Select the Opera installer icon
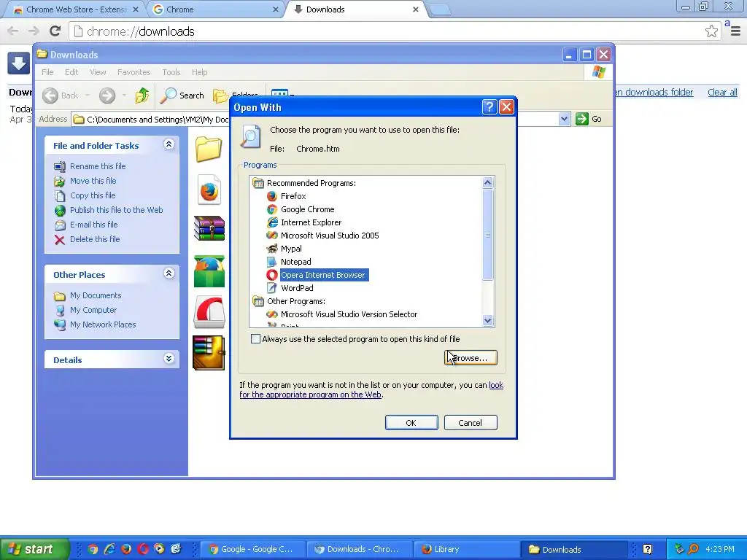This screenshot has width=747, height=560. tap(209, 312)
